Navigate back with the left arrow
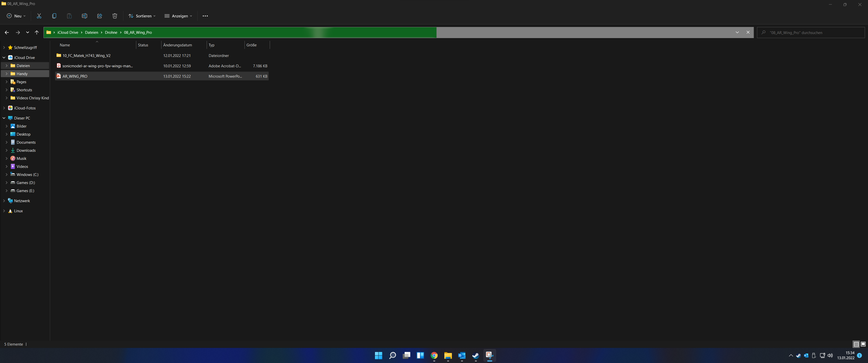 coord(7,32)
